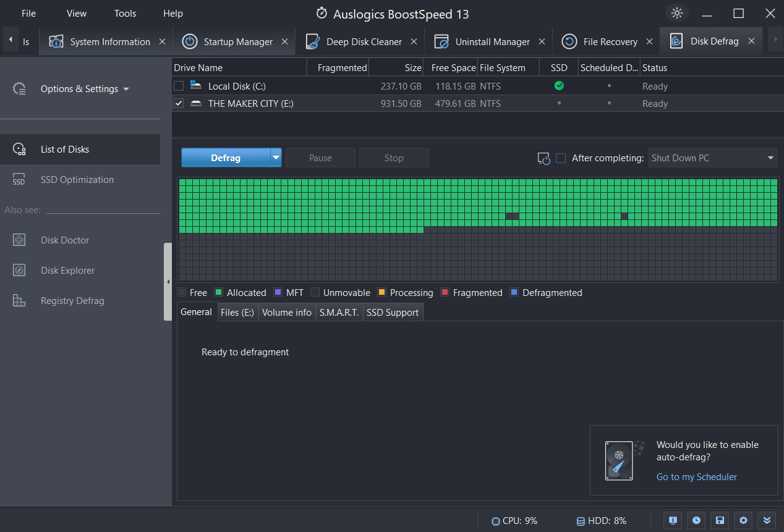This screenshot has height=532, width=784.
Task: Click the purple MFT legend swatch
Action: pos(278,292)
